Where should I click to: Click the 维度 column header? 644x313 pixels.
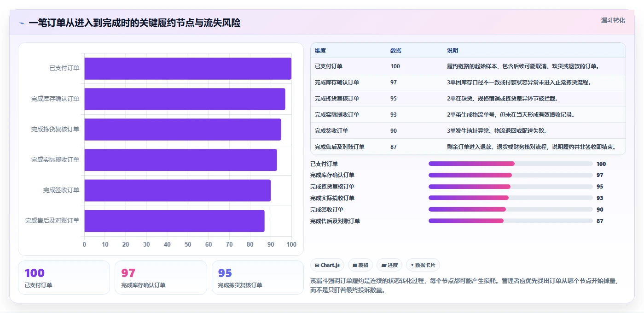(320, 50)
